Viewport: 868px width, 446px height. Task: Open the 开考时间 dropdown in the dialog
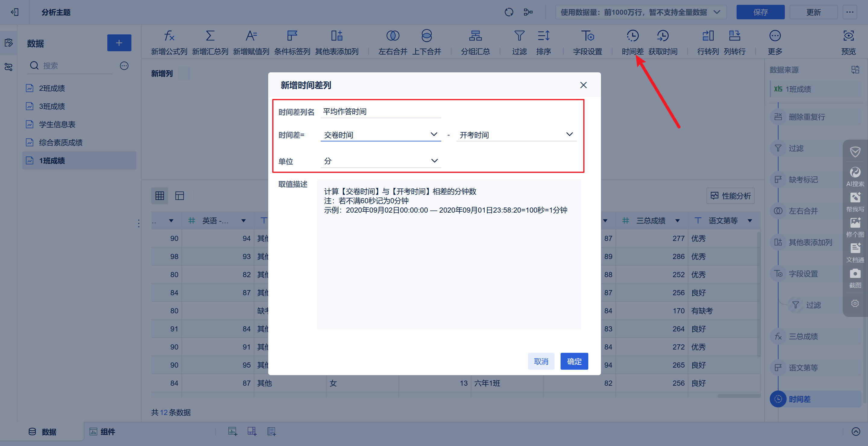click(516, 135)
